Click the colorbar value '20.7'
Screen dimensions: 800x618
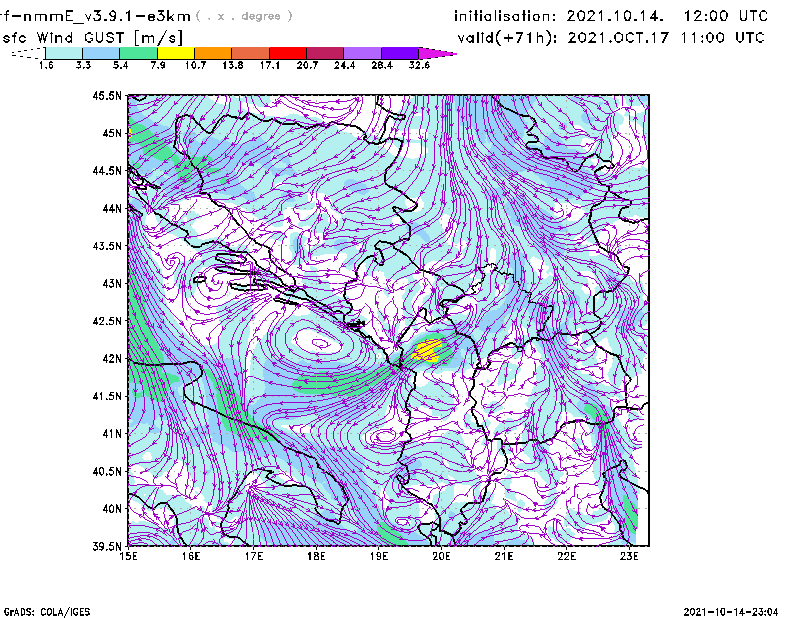tap(307, 65)
